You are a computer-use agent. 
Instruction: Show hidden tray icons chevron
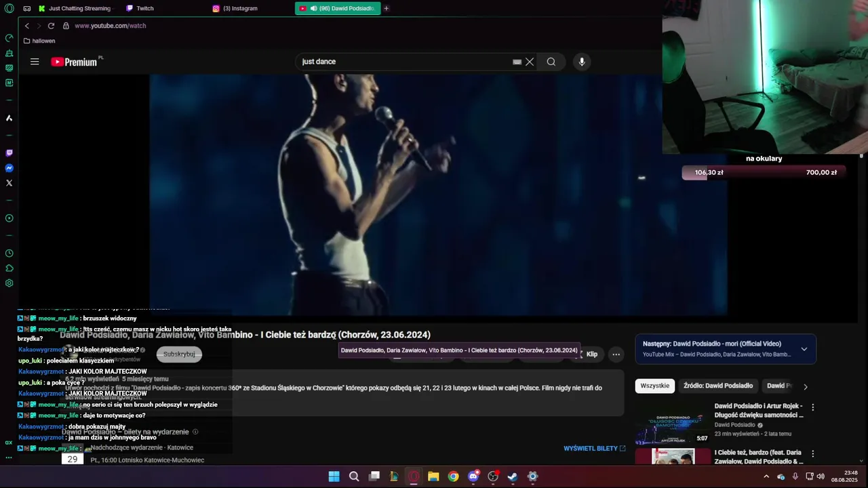click(x=766, y=476)
